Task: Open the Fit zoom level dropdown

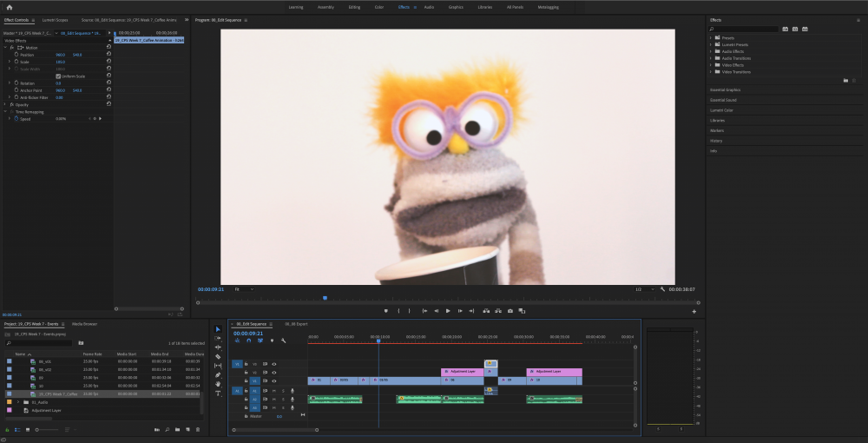Action: (x=244, y=289)
